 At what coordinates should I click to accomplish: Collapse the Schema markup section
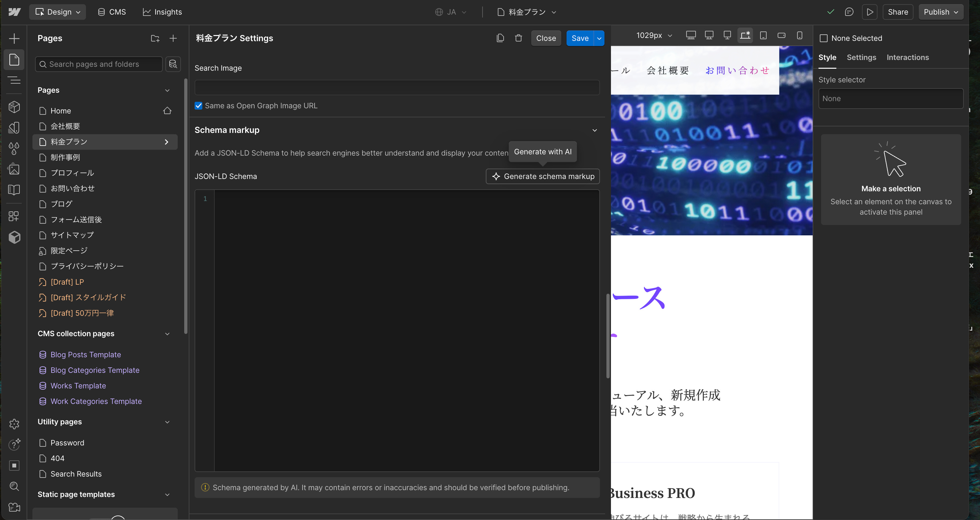595,130
